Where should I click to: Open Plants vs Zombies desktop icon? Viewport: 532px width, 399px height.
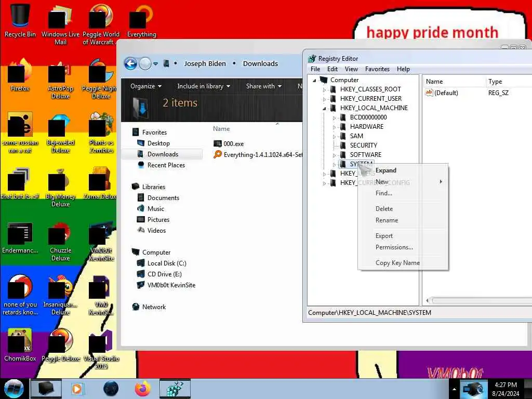tap(101, 133)
